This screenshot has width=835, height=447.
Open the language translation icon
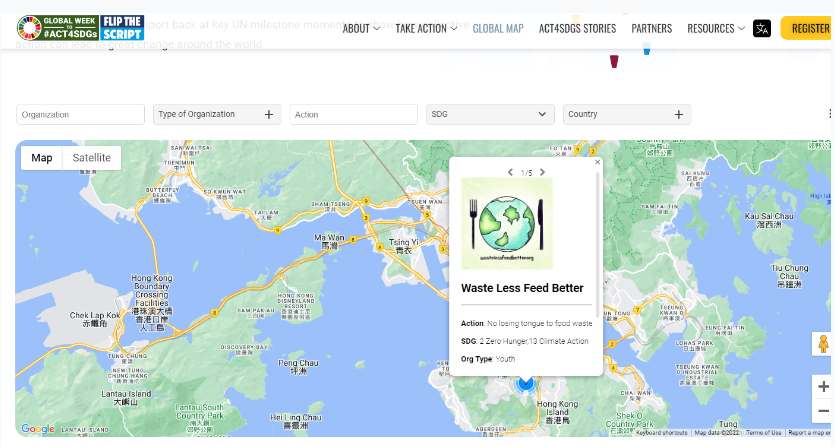coord(762,28)
